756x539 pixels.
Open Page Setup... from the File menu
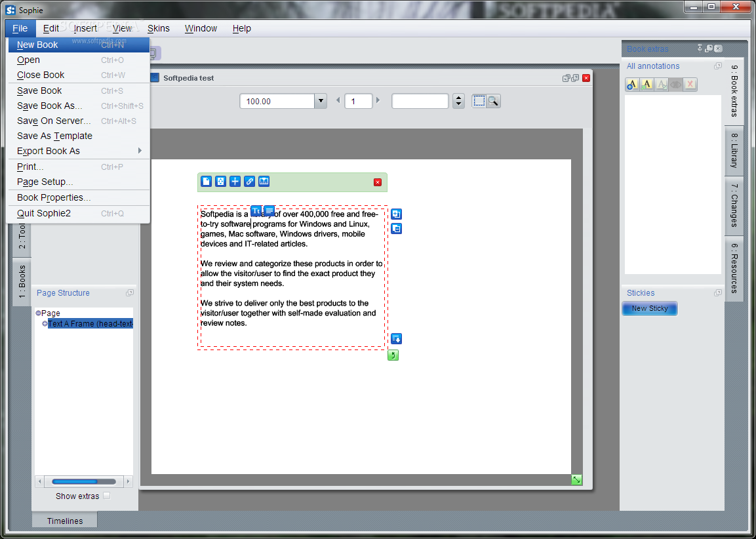[x=79, y=182]
